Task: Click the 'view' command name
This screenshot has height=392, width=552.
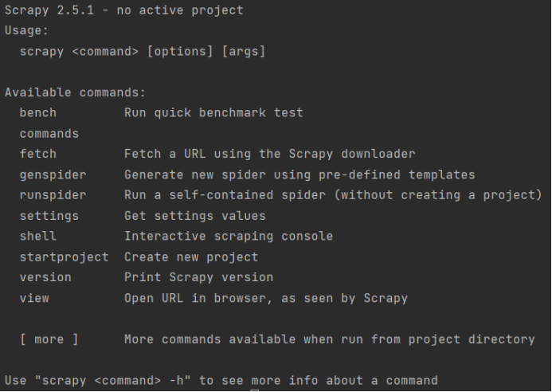Action: click(34, 298)
